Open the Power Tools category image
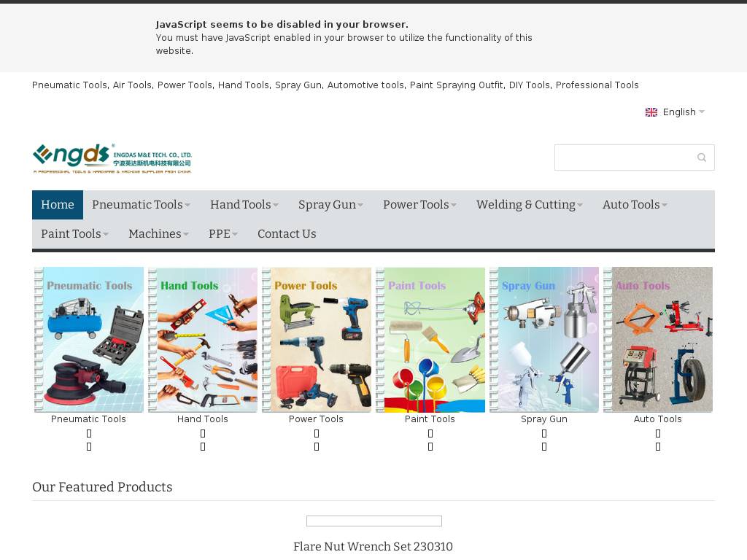Screen dimensions: 747x560 317,340
